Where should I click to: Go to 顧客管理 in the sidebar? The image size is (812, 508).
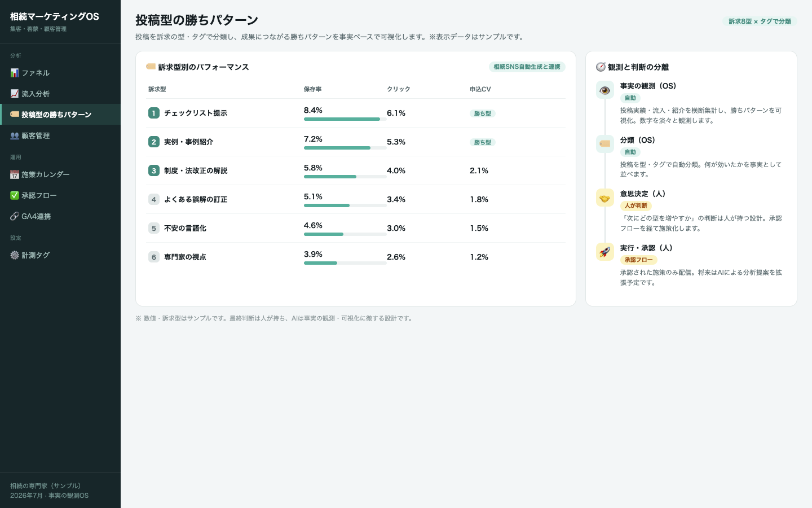pyautogui.click(x=60, y=135)
